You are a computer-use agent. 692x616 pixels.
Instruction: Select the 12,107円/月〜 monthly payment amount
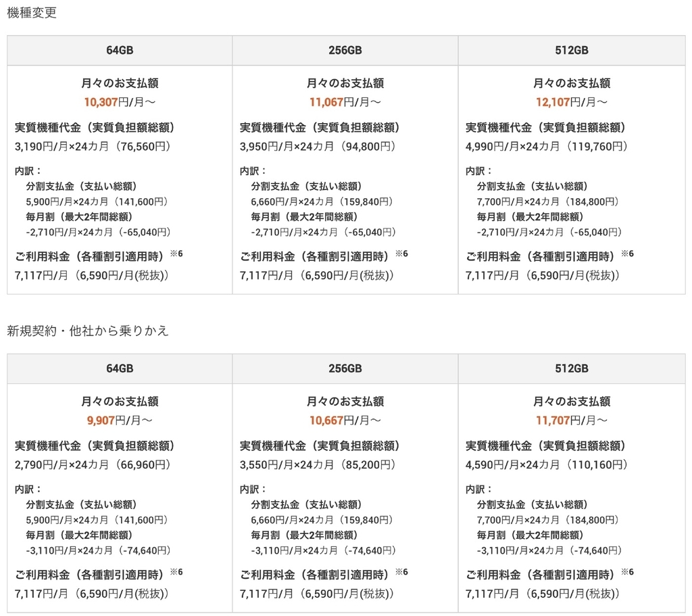[572, 103]
